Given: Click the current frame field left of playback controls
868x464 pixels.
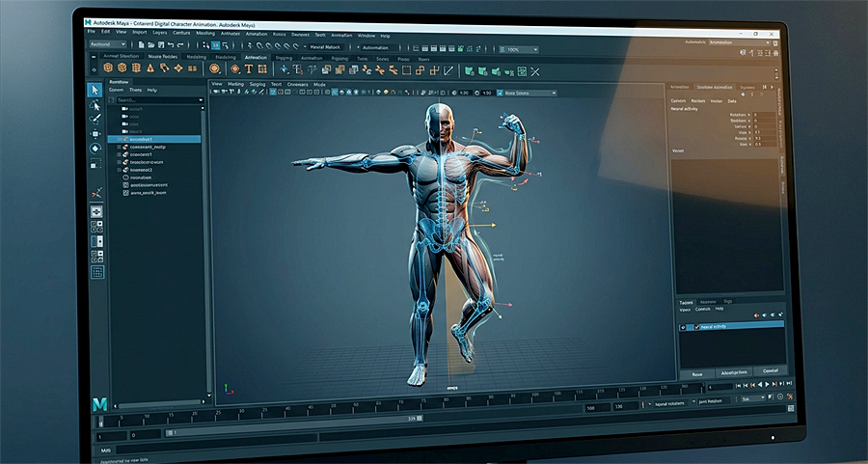Looking at the screenshot, I should click(x=719, y=387).
